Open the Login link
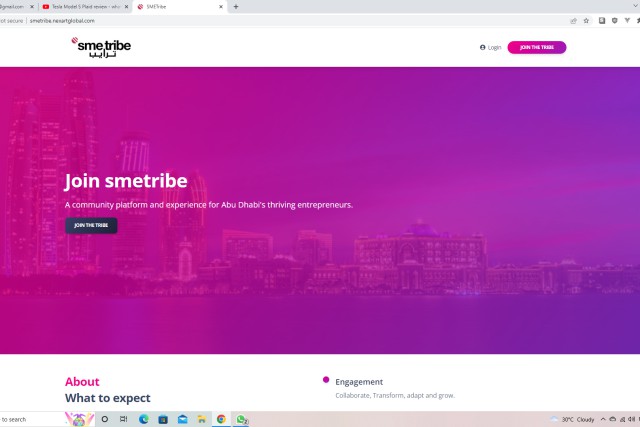 pos(490,47)
